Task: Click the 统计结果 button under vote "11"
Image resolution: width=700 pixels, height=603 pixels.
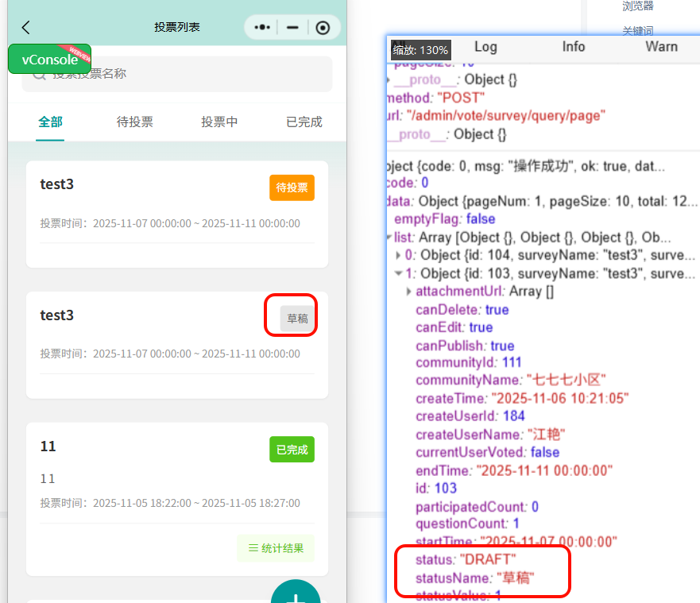Action: click(x=276, y=548)
